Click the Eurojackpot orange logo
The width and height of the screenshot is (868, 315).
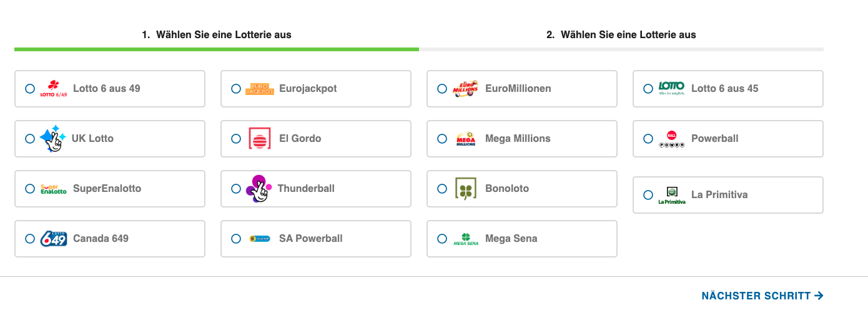(260, 89)
